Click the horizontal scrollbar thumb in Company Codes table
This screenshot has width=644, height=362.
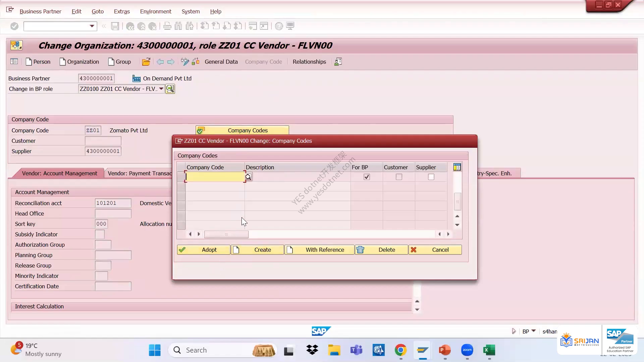coord(226,234)
